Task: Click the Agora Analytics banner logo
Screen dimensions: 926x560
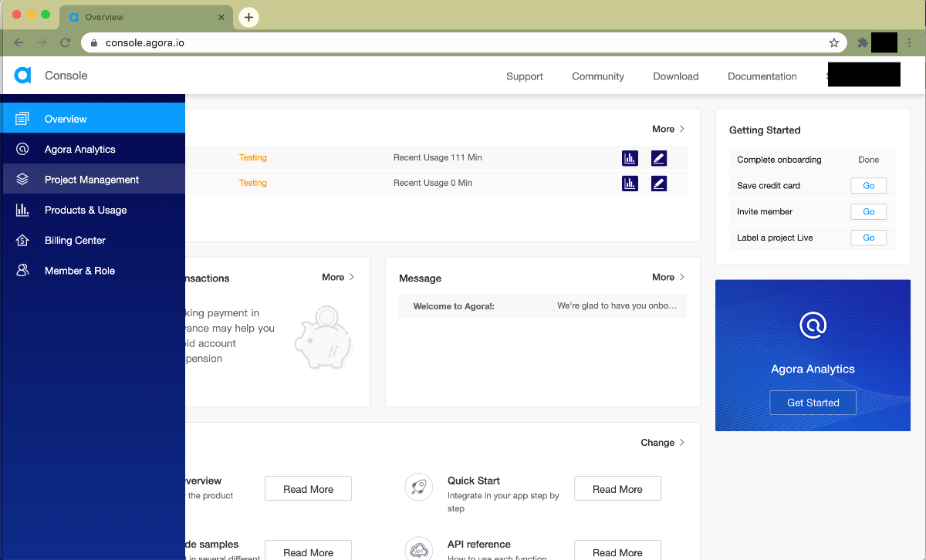Action: tap(813, 326)
